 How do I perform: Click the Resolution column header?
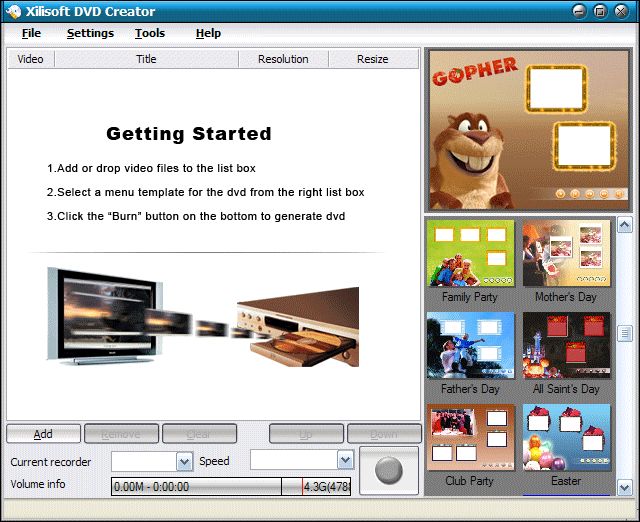click(x=283, y=59)
